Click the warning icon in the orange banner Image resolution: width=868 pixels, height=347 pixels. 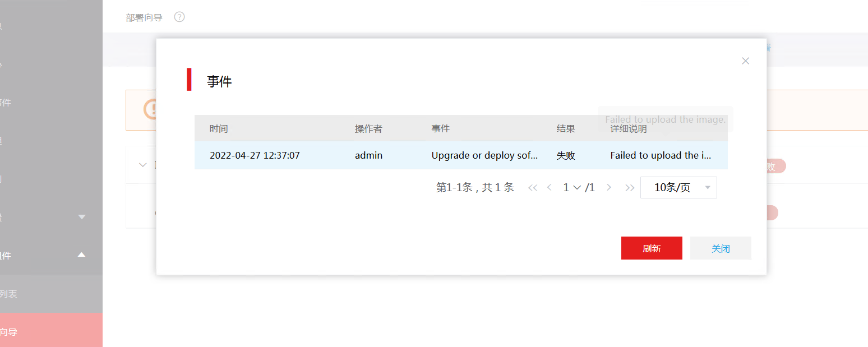pyautogui.click(x=150, y=109)
